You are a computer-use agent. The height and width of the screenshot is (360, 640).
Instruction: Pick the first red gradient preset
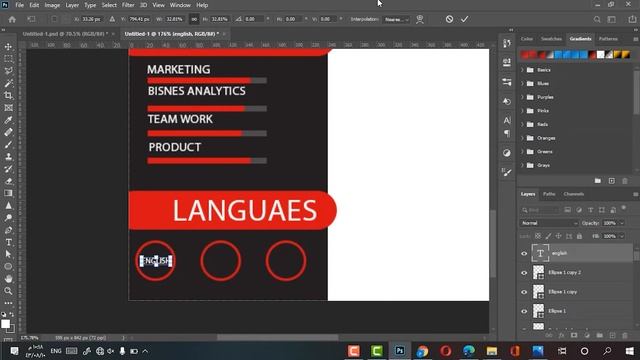[524, 55]
